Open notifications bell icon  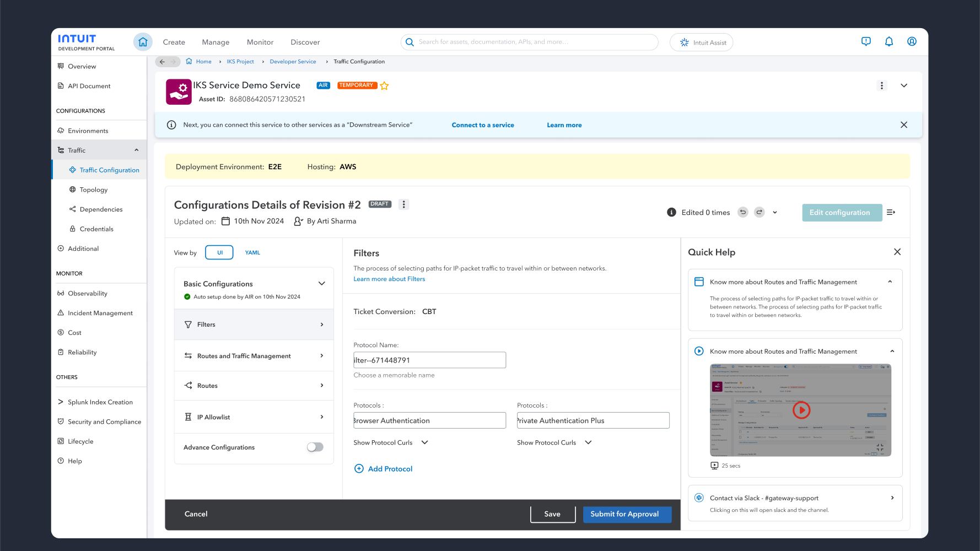(x=889, y=42)
